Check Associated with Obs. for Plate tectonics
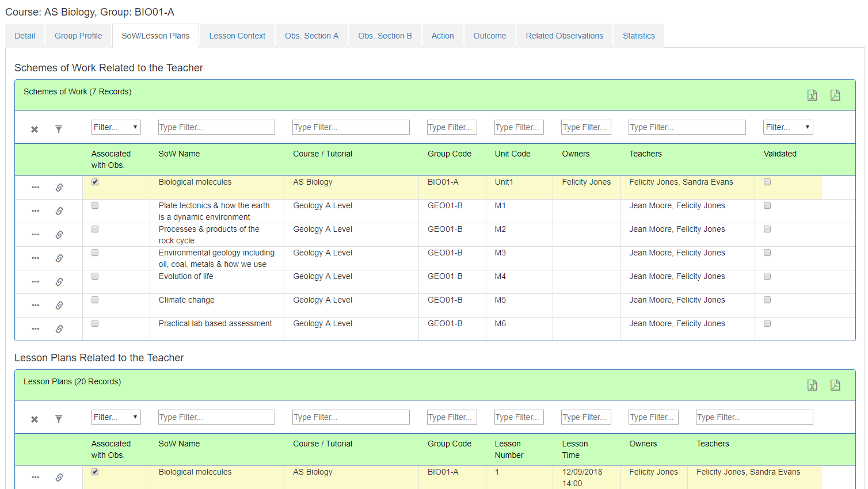Screen dimensions: 868x489 point(95,205)
